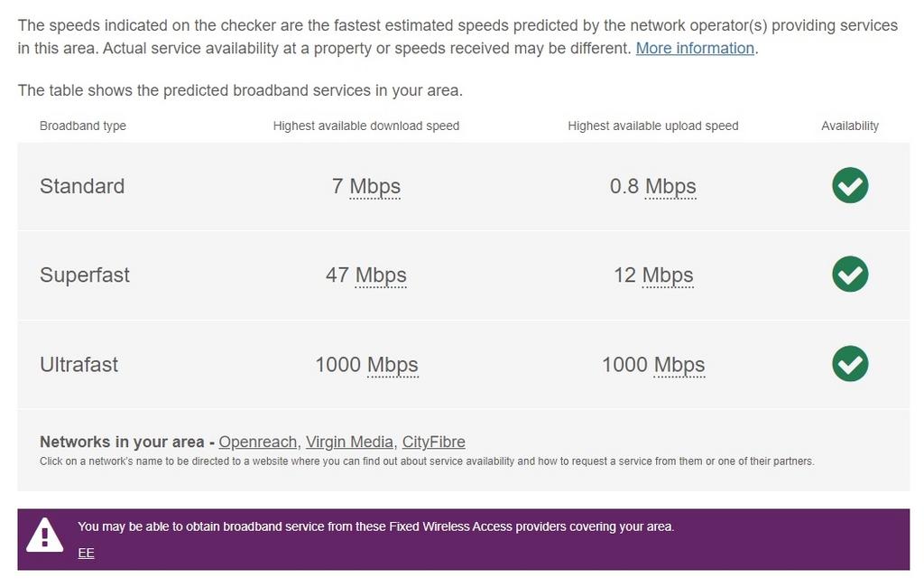Open the Openreach network link
Screen dimensions: 924x587
(x=257, y=442)
